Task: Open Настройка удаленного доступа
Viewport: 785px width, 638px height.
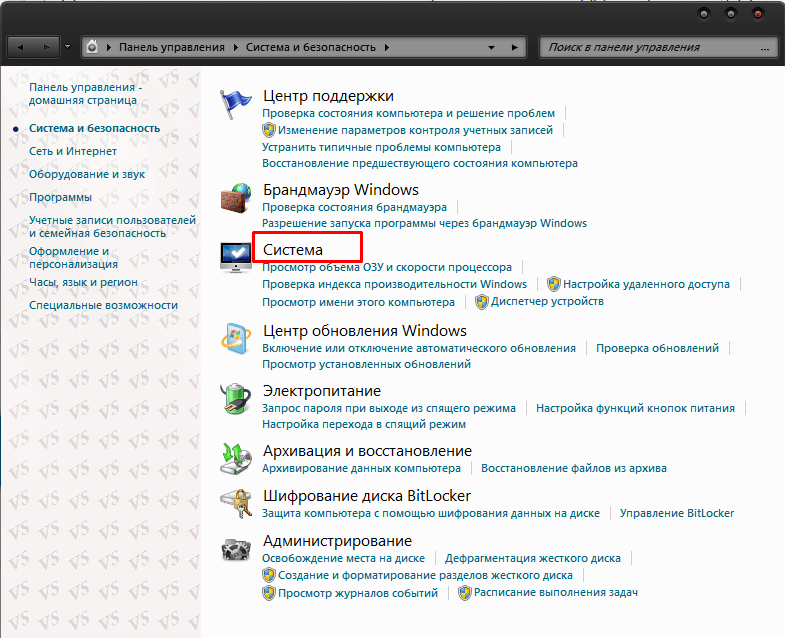Action: [x=646, y=284]
